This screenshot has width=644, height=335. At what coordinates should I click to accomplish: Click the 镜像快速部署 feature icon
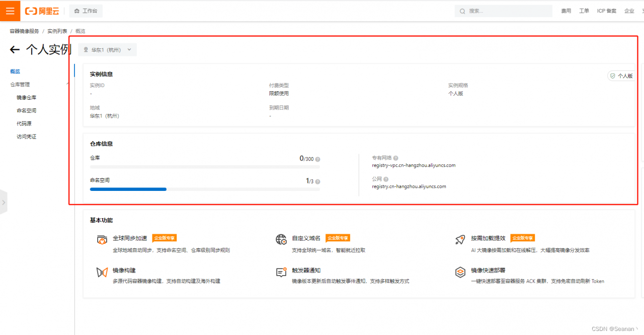(460, 273)
